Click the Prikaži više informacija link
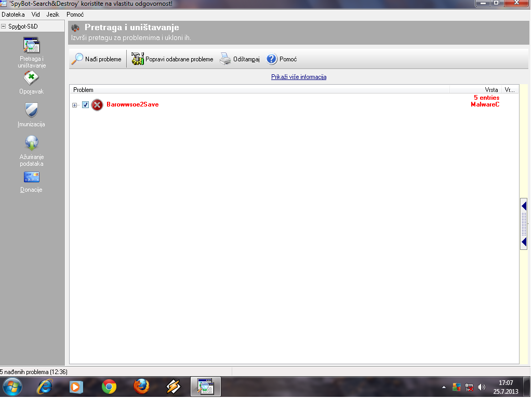 click(x=299, y=77)
